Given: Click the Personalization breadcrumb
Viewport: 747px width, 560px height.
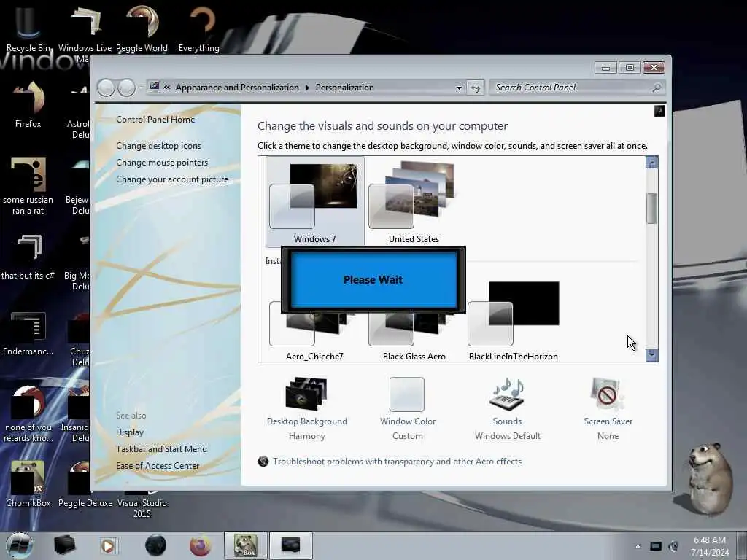Looking at the screenshot, I should point(344,87).
